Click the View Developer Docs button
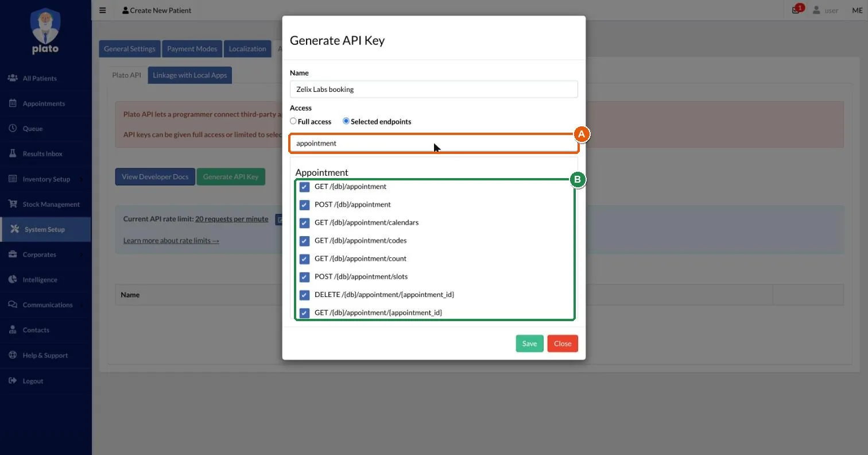 click(x=155, y=176)
